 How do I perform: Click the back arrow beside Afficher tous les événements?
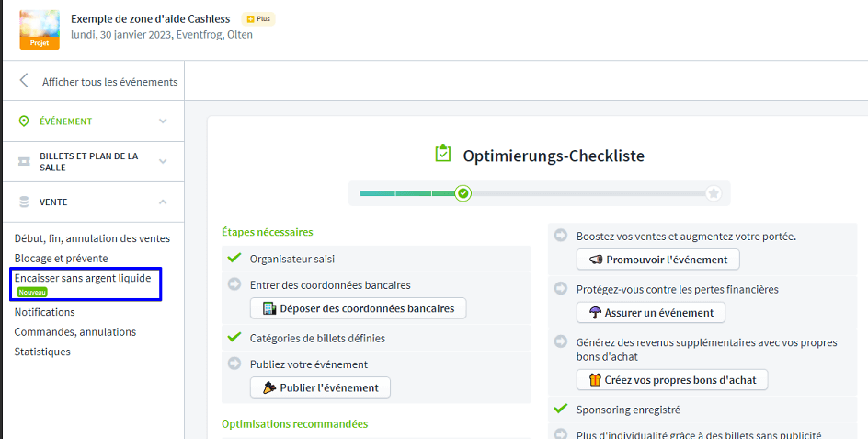(24, 81)
